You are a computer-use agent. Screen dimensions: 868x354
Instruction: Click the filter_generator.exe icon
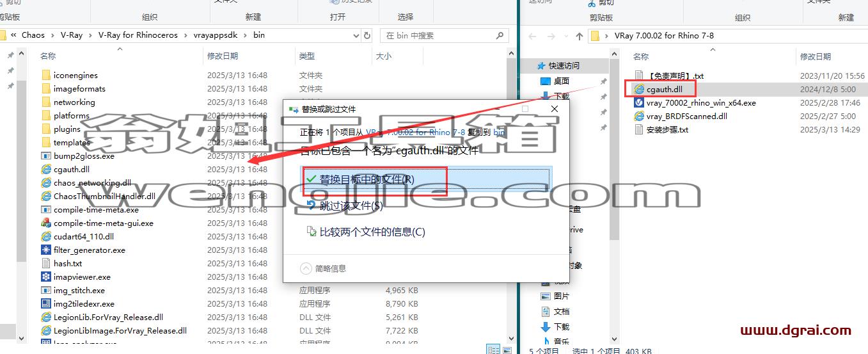click(46, 250)
